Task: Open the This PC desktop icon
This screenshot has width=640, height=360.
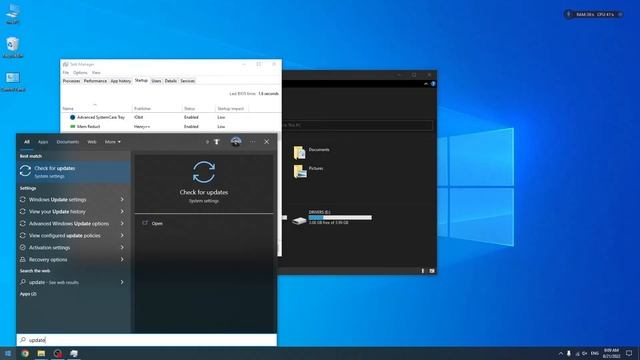Action: coord(13,13)
